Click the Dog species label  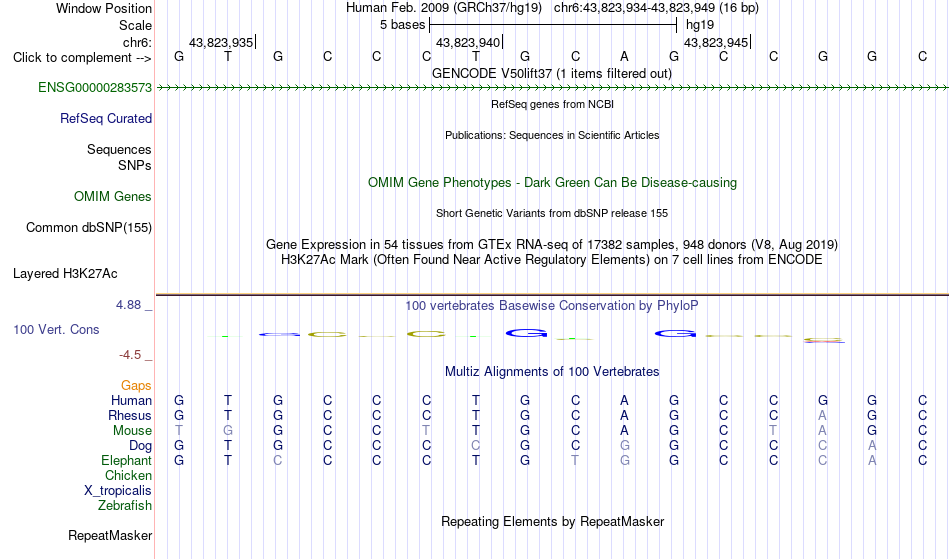point(141,446)
